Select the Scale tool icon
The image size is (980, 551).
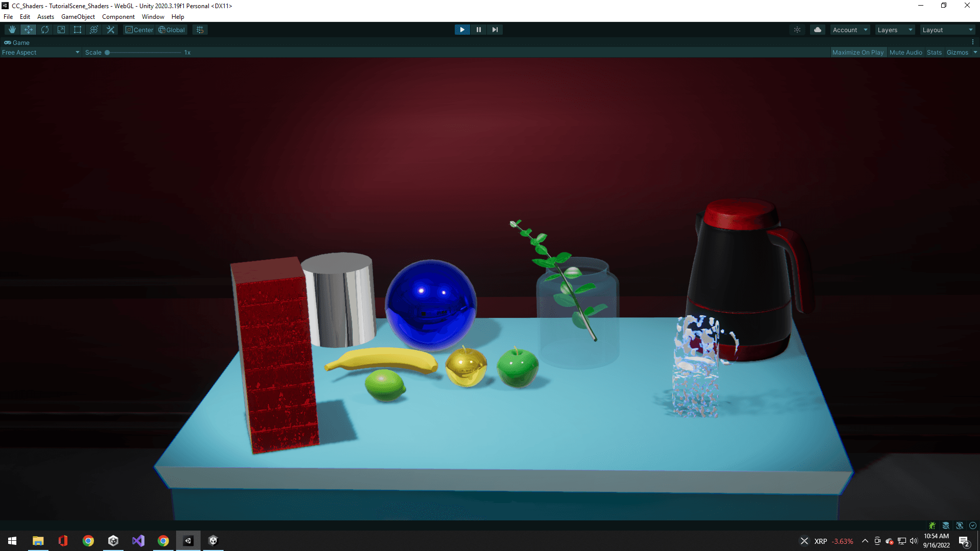pyautogui.click(x=61, y=30)
